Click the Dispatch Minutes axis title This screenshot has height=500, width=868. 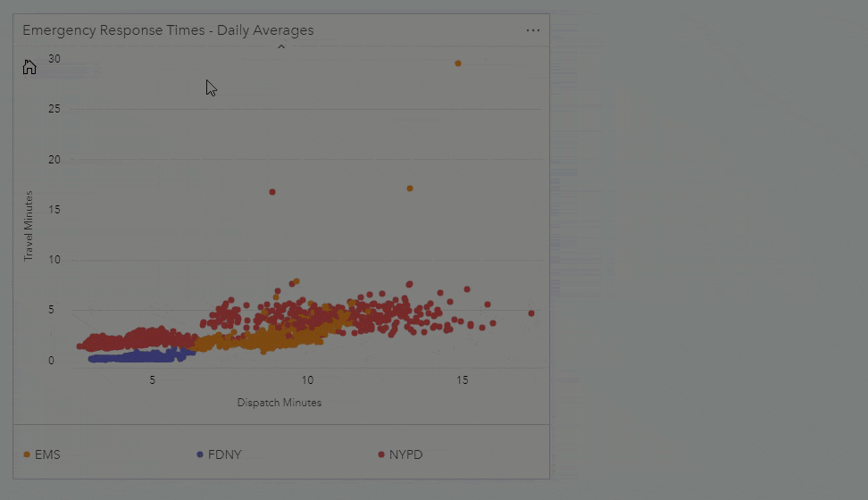point(280,403)
